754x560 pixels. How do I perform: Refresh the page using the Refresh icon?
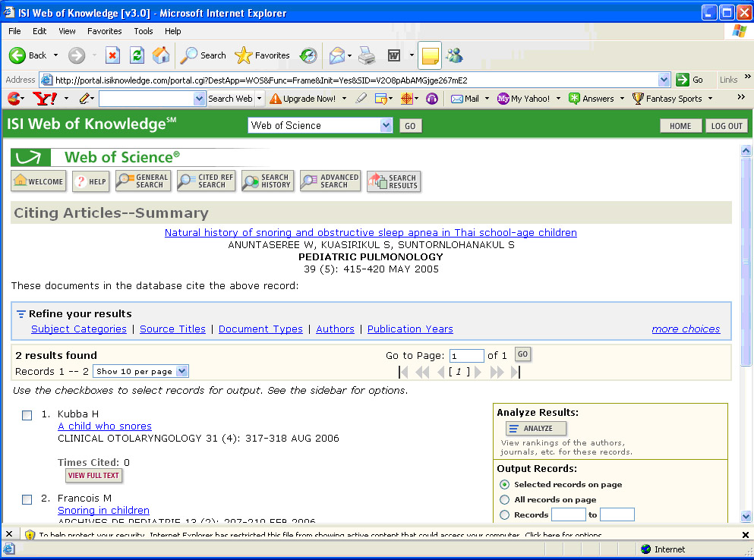(137, 55)
